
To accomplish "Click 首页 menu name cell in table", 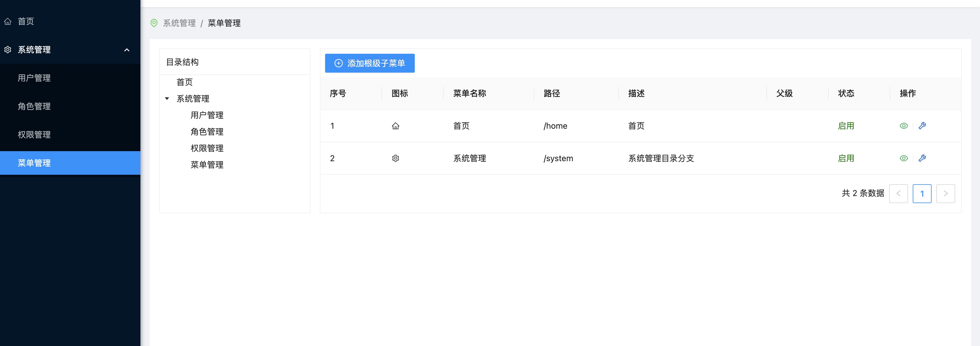I will 461,126.
